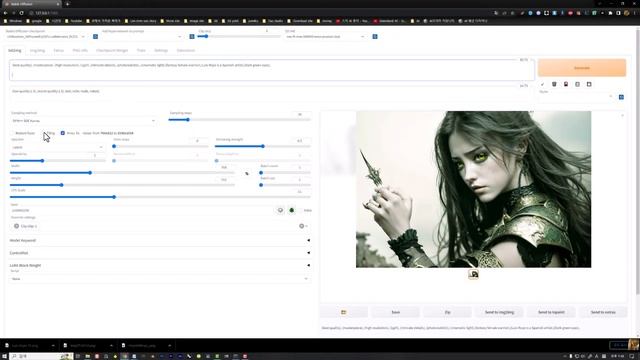
Task: Open the Sampling method dropdown
Action: coord(83,121)
